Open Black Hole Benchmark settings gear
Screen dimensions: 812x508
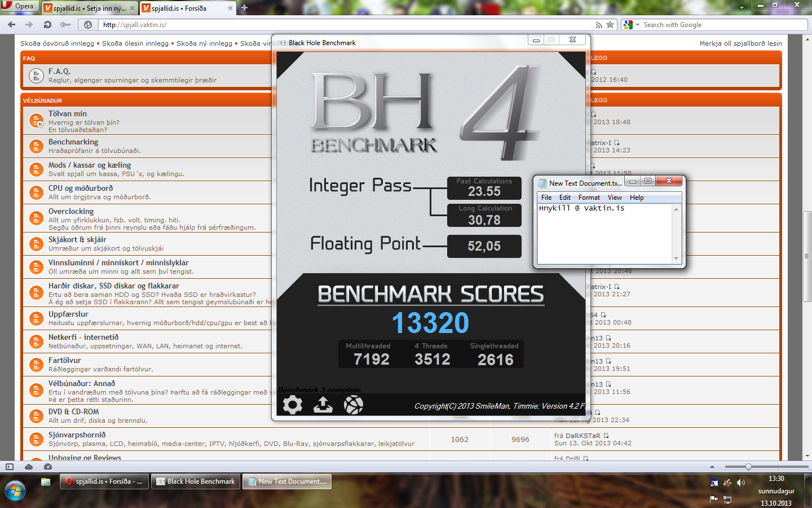pyautogui.click(x=292, y=405)
